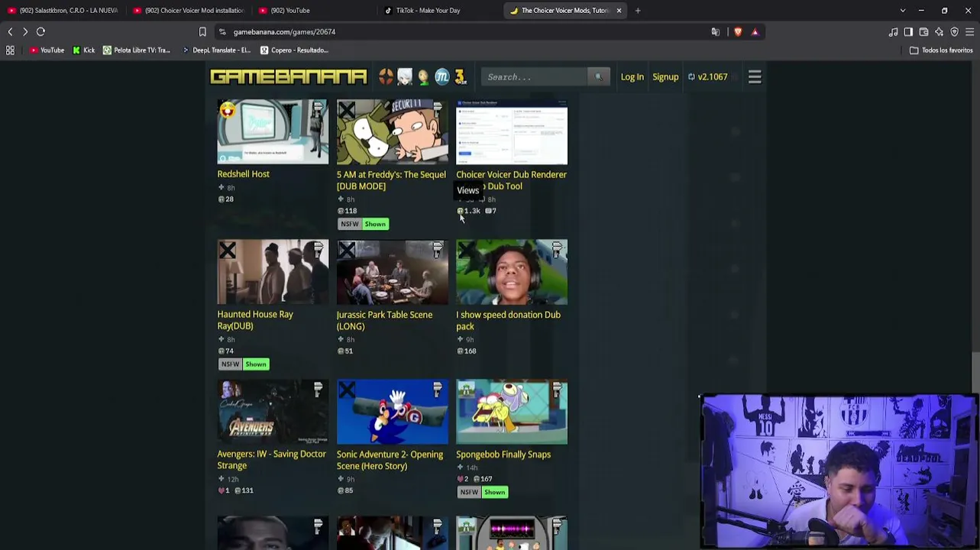The height and width of the screenshot is (550, 980).
Task: Open Sonic Adventure 2- Opening Scene title
Action: coord(390,461)
